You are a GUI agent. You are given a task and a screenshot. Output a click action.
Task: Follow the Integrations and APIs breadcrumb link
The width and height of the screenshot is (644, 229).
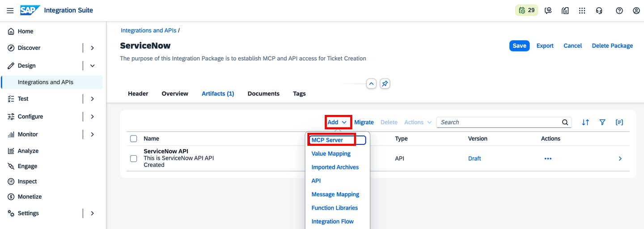148,30
